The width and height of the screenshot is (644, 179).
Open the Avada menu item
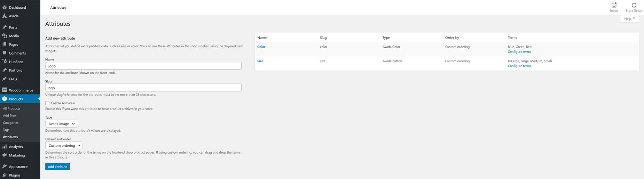click(14, 16)
